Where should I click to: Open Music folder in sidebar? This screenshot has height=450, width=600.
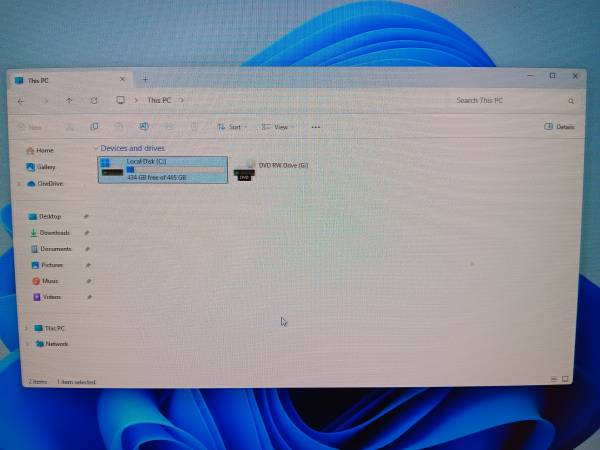(45, 281)
